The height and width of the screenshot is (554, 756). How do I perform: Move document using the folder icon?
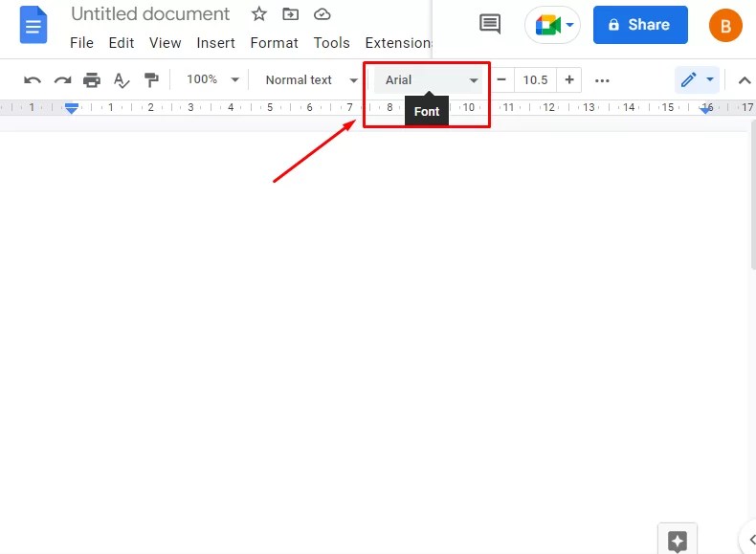(x=290, y=14)
